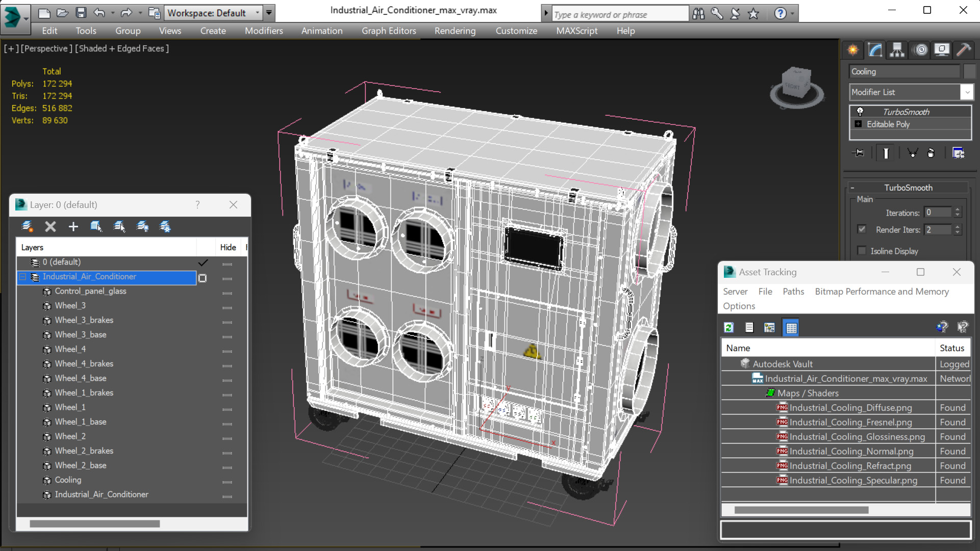Remove modifier from stack trash icon
The height and width of the screenshot is (551, 980).
pyautogui.click(x=931, y=153)
